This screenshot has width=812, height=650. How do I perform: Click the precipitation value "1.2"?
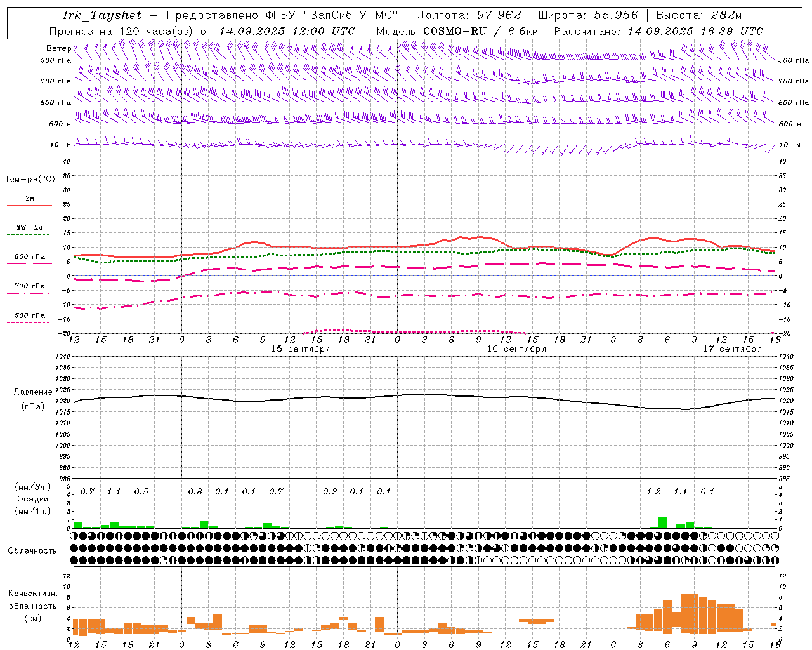pos(653,492)
